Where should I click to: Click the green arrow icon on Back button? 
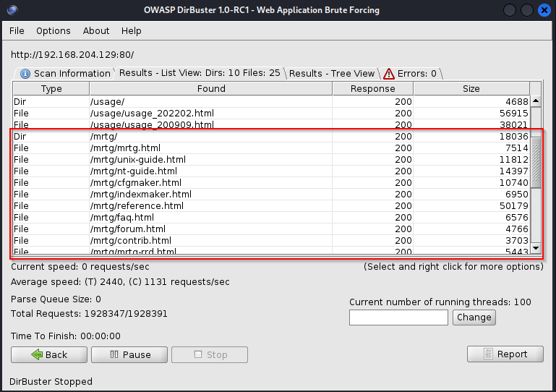[x=37, y=354]
